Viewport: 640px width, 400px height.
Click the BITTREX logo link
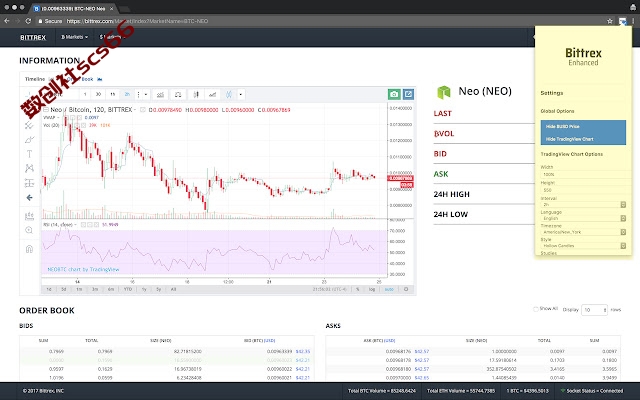[33, 37]
